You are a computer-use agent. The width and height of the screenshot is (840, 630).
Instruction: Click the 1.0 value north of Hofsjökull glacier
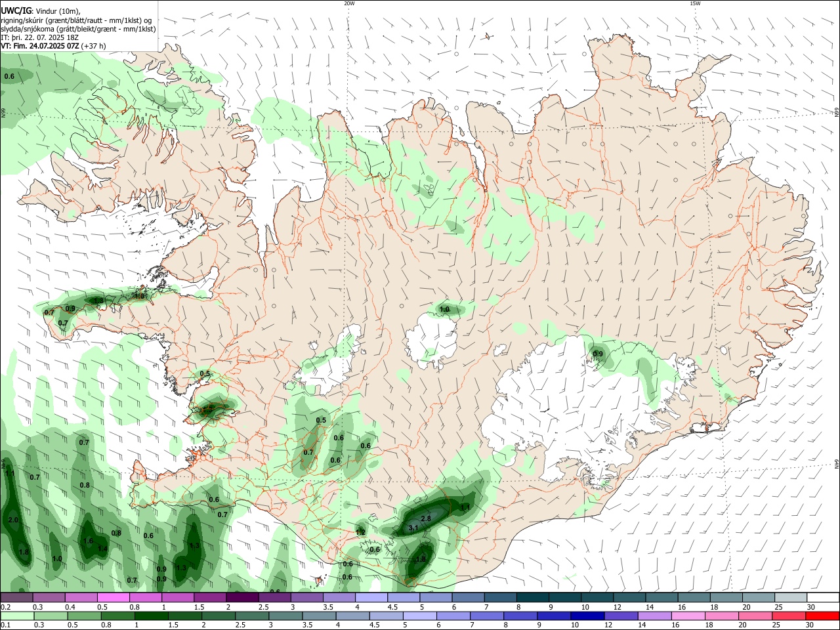pyautogui.click(x=444, y=309)
